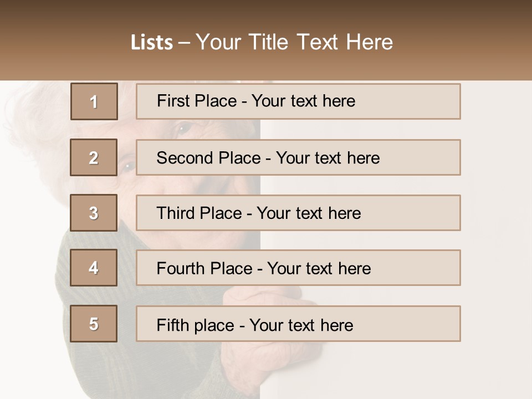The image size is (532, 399).
Task: Select the Fourth Place text box
Action: click(x=298, y=268)
